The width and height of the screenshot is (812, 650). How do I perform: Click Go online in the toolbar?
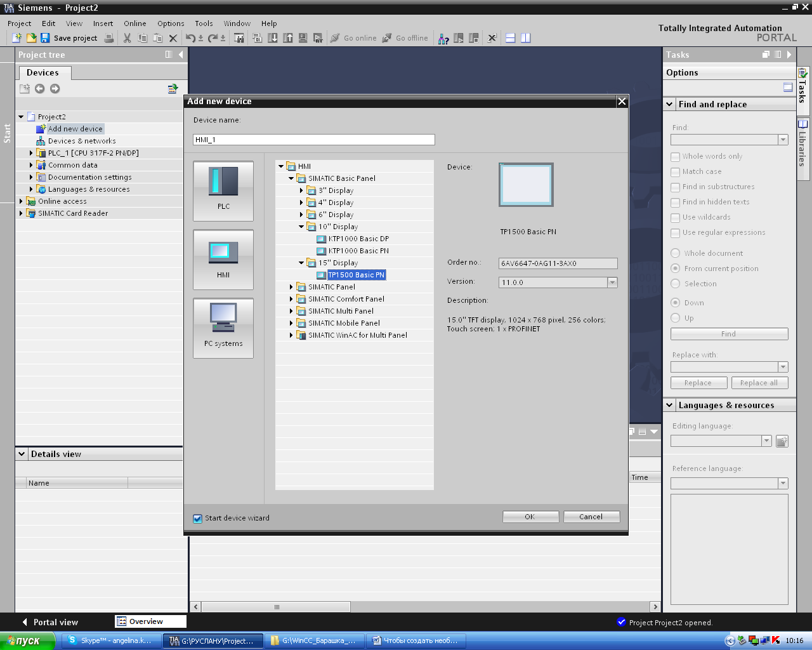(353, 38)
